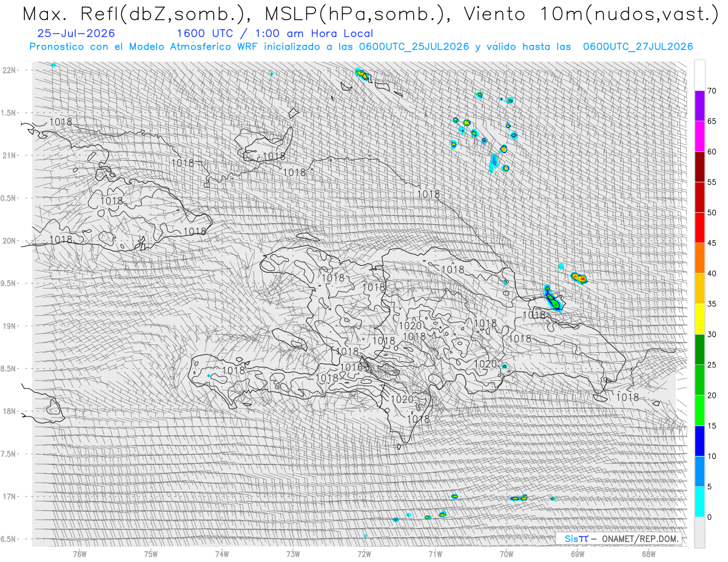This screenshot has height=562, width=728.
Task: Click the latitude axis label '19N'
Action: pyautogui.click(x=10, y=326)
